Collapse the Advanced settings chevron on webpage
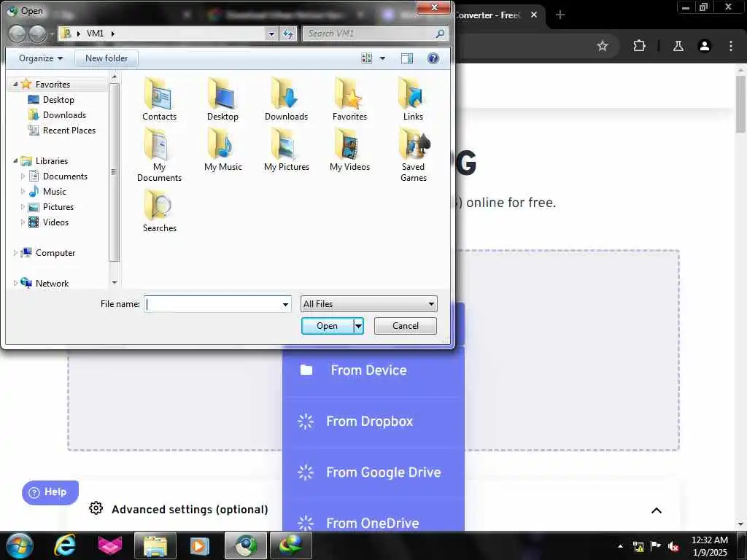 [656, 510]
